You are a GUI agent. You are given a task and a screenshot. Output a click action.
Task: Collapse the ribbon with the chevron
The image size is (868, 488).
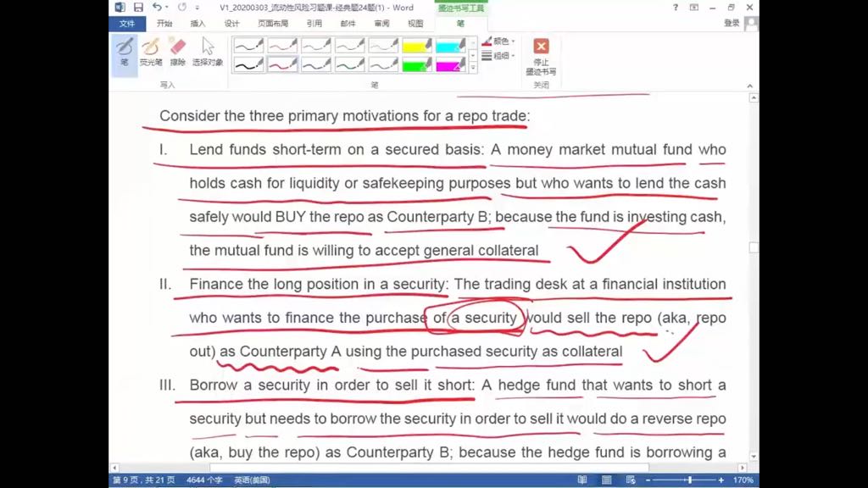(749, 86)
